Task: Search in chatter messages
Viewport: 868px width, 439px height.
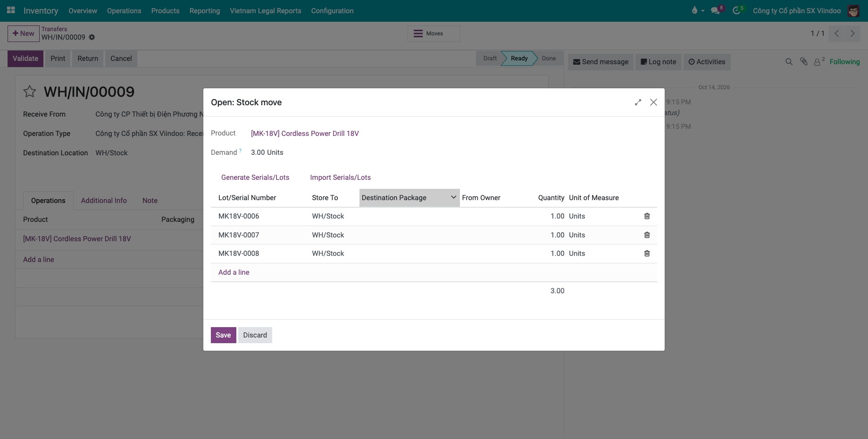Action: tap(789, 62)
